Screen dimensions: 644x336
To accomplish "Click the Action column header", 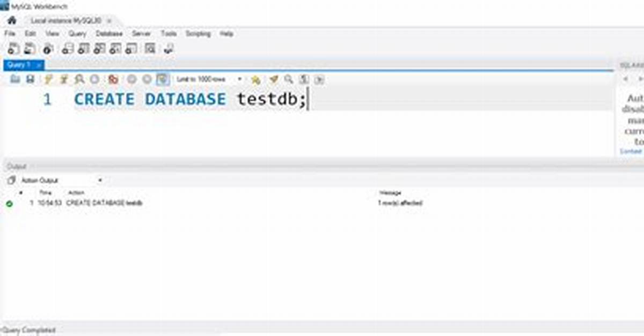I will coord(76,192).
